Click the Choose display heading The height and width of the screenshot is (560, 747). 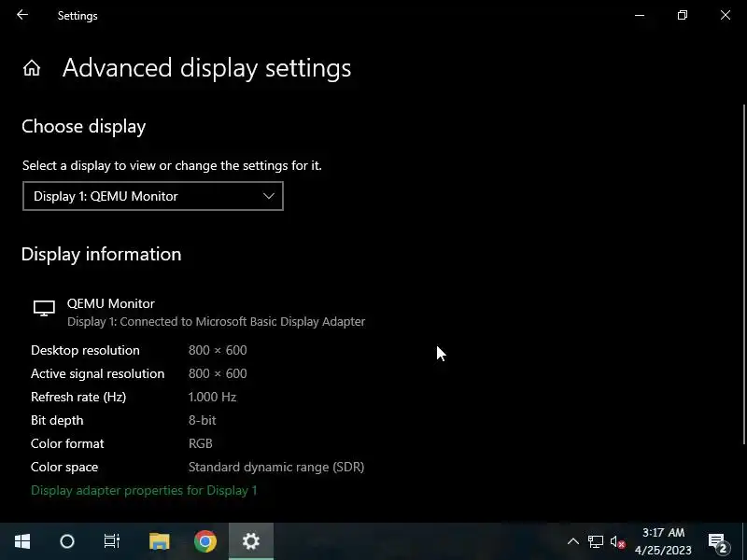(x=84, y=127)
